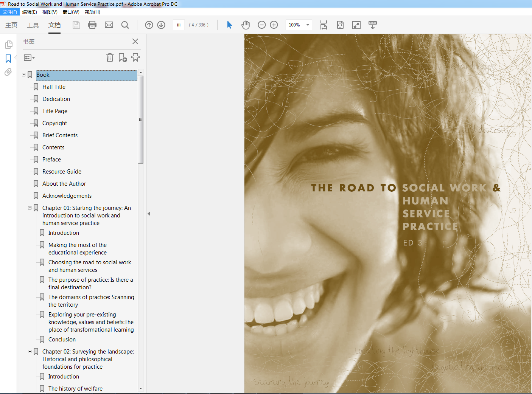Open the 帮助(H) menu
Viewport: 532px width, 394px height.
[92, 12]
